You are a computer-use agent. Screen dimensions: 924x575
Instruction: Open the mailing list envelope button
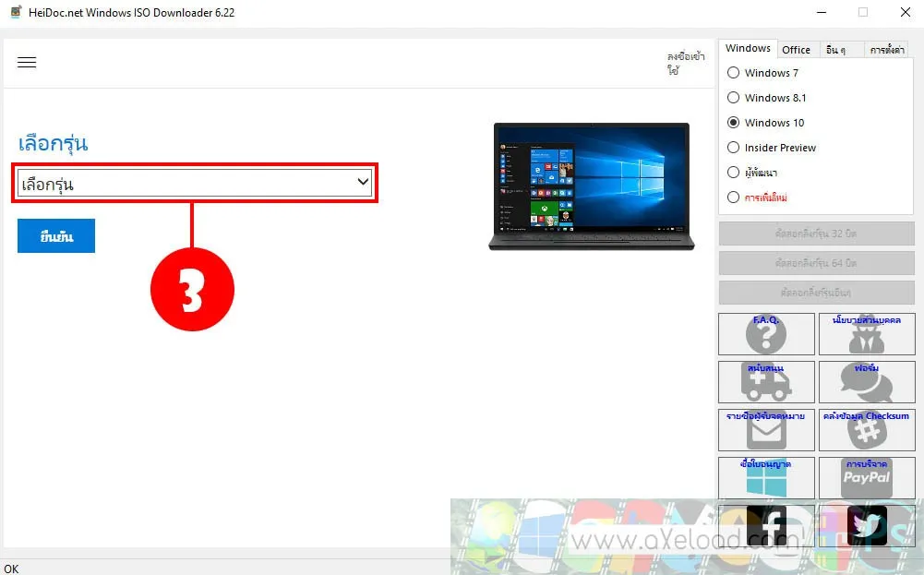point(766,429)
